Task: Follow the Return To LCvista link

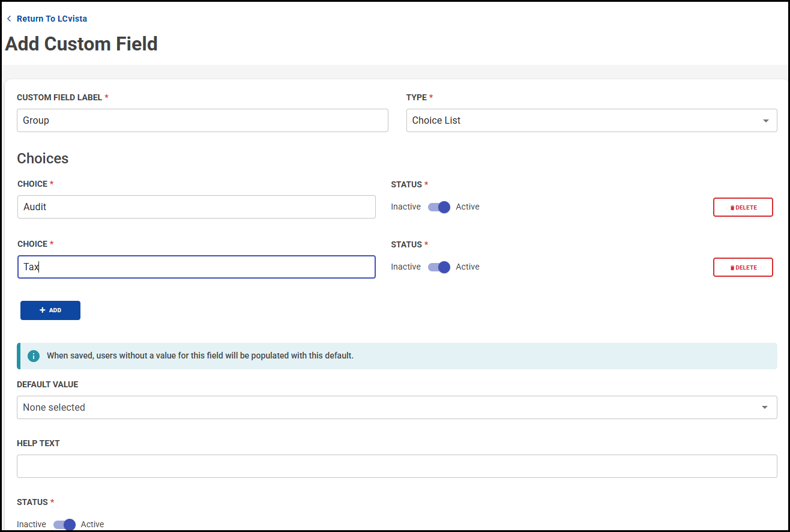Action: (x=52, y=19)
